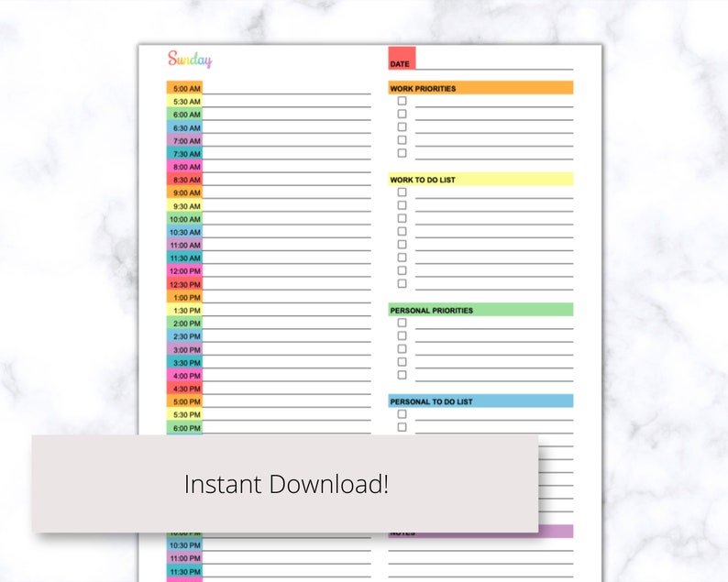This screenshot has height=582, width=728.
Task: Tick the first Work Priorities checkbox
Action: pyautogui.click(x=403, y=101)
